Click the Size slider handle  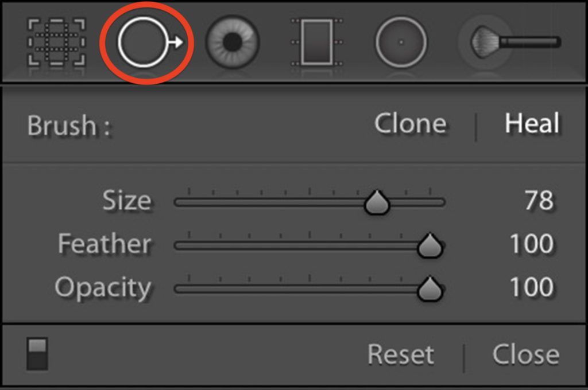[377, 202]
